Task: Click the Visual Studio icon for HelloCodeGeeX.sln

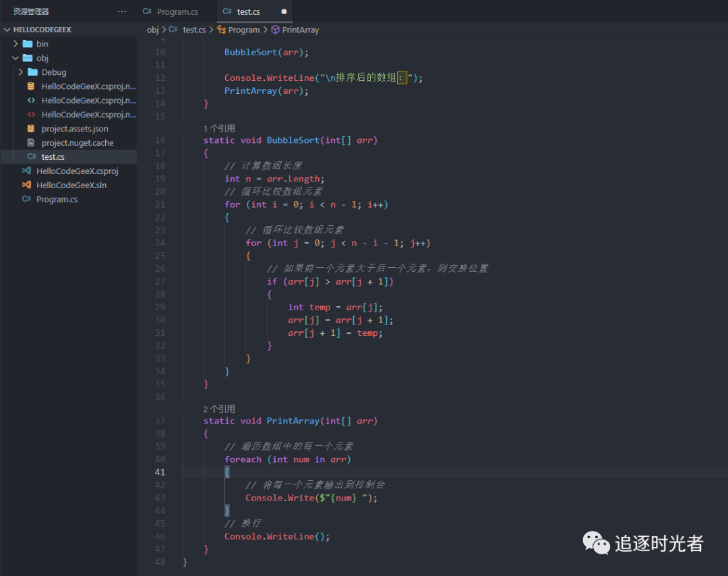Action: click(26, 185)
